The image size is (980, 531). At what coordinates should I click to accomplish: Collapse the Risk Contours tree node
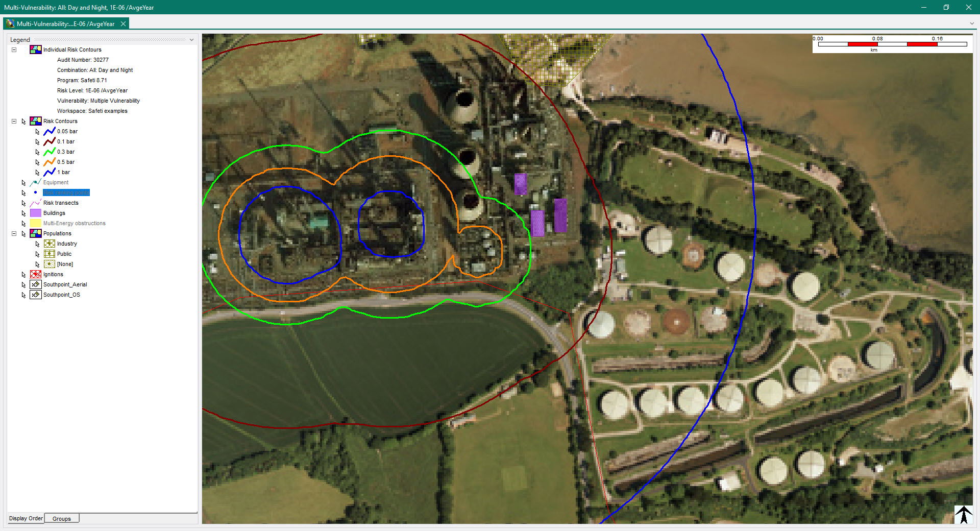coord(14,121)
